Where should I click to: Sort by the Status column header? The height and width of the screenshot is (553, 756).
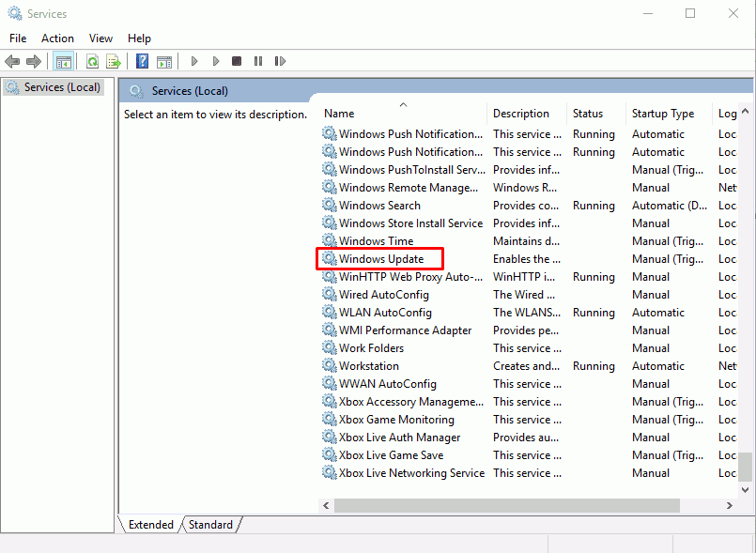click(x=596, y=114)
